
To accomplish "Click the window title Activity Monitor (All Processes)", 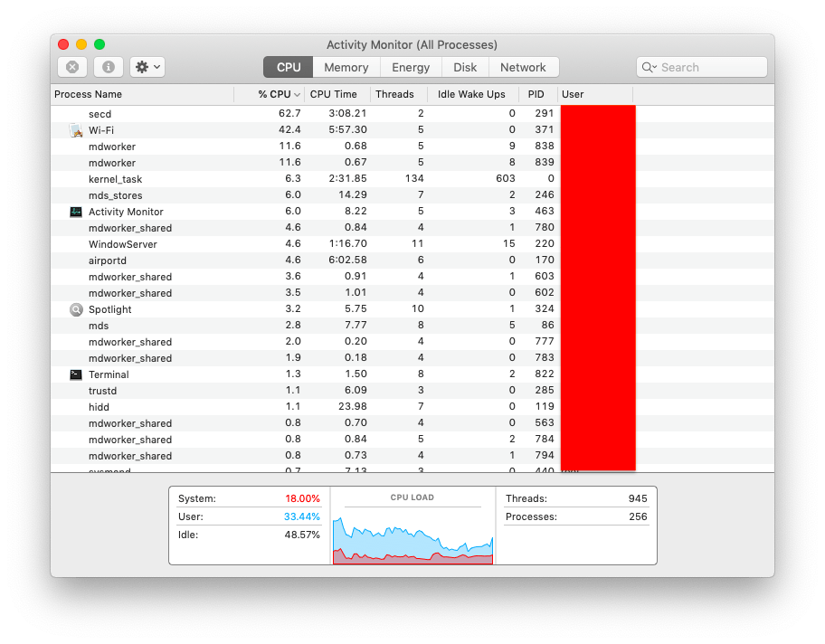I will coord(412,44).
